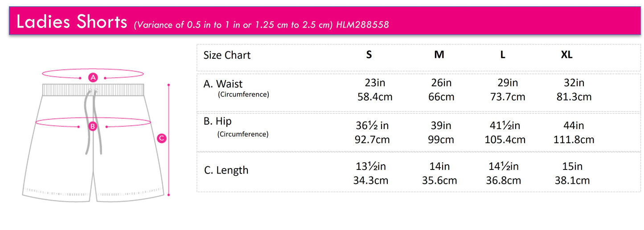This screenshot has width=644, height=230.
Task: Click the C. Length row label
Action: (226, 170)
